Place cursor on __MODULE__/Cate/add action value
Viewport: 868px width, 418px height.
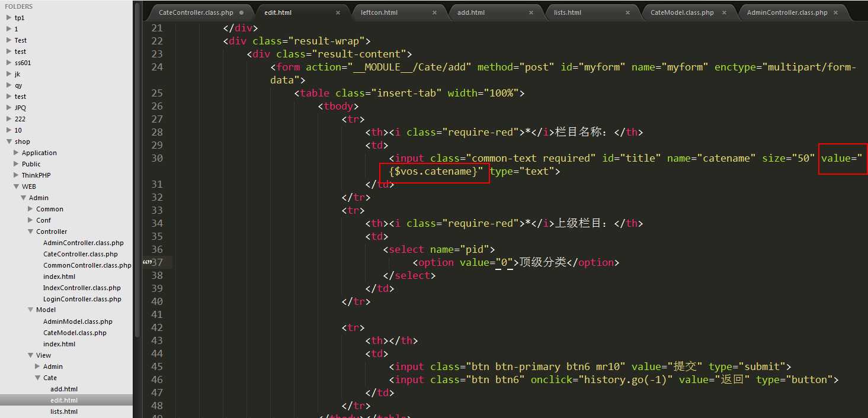(409, 67)
